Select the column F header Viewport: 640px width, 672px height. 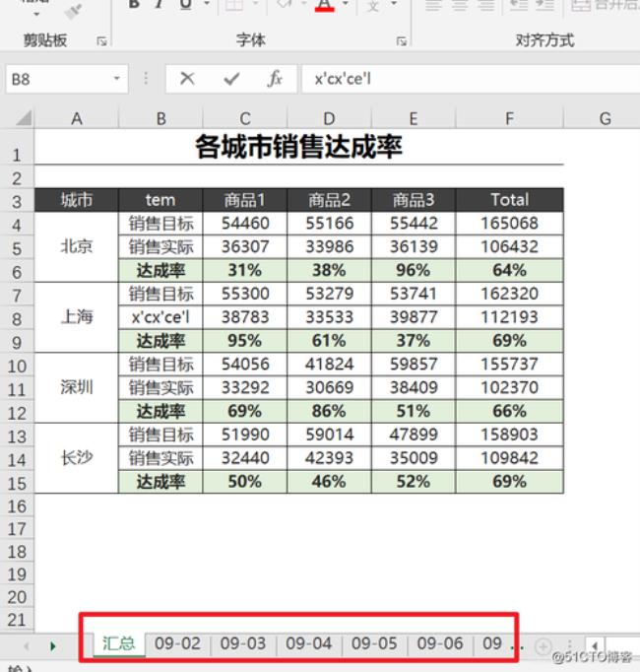pos(509,118)
